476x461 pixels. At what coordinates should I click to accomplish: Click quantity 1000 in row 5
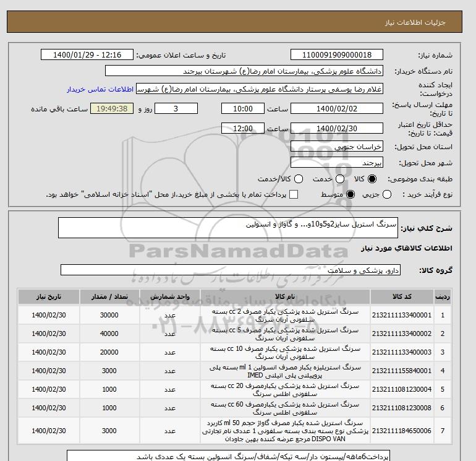coord(109,389)
